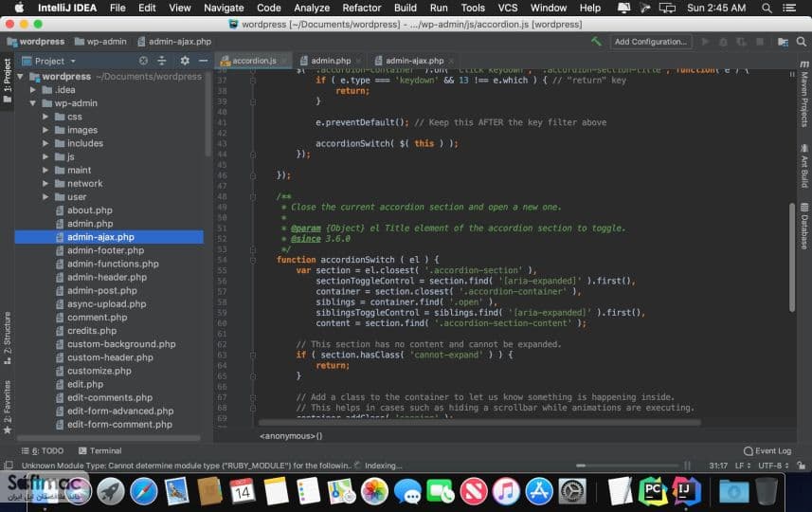This screenshot has width=812, height=512.
Task: Toggle fold at line 54 function accordionSwitch
Action: (x=253, y=260)
